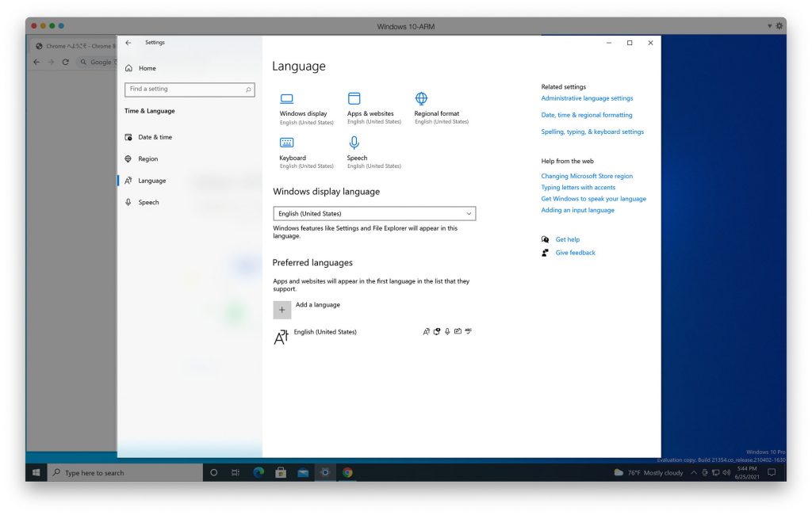Focus the 'Find a setting' search box
Screen dimensions: 812x515
point(190,90)
